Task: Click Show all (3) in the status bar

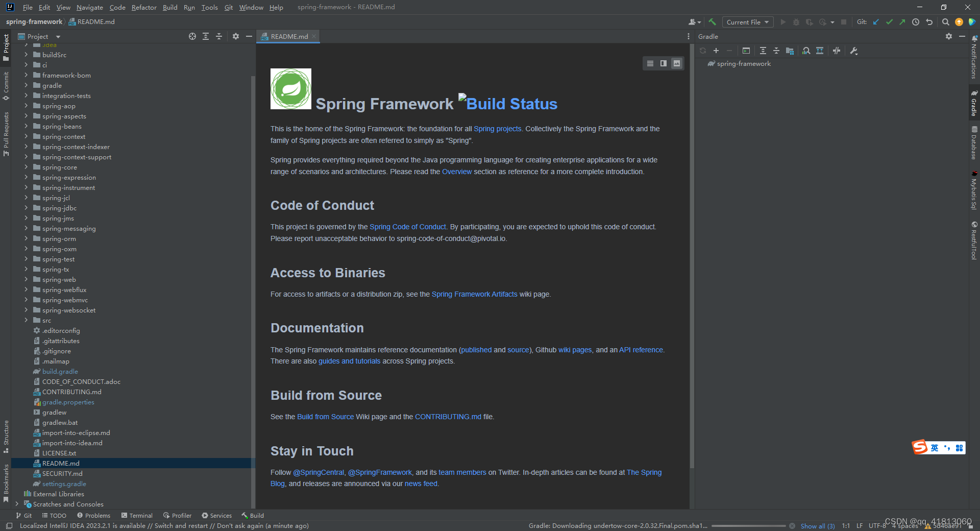Action: (817, 525)
